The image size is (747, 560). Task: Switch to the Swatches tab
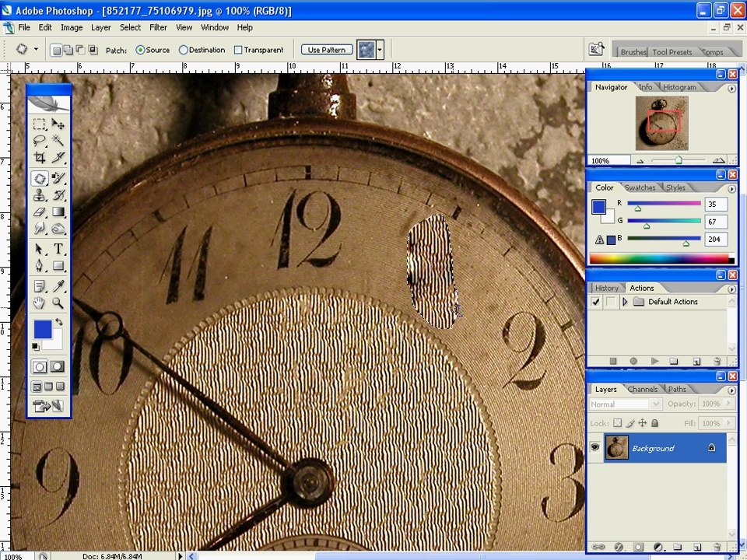pyautogui.click(x=640, y=187)
